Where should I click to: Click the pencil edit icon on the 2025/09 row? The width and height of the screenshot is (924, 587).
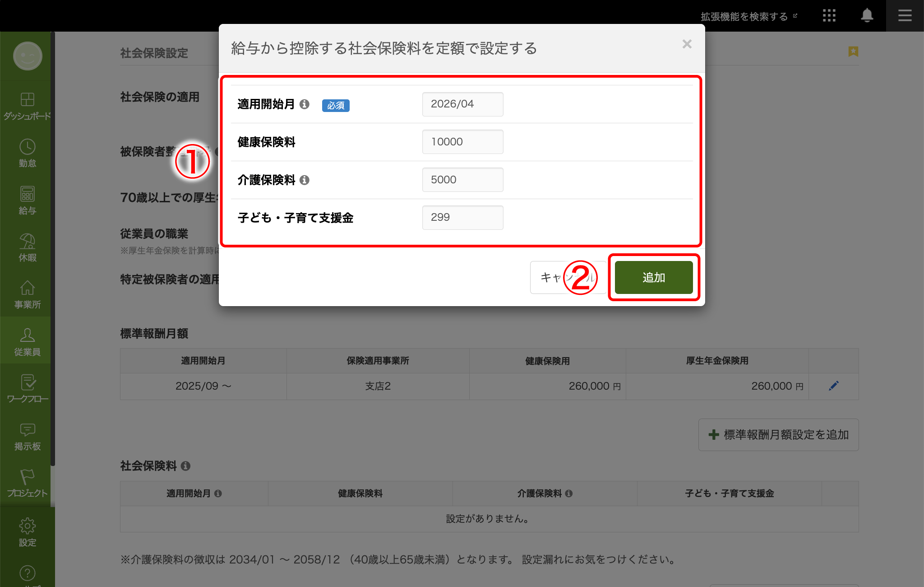[834, 386]
